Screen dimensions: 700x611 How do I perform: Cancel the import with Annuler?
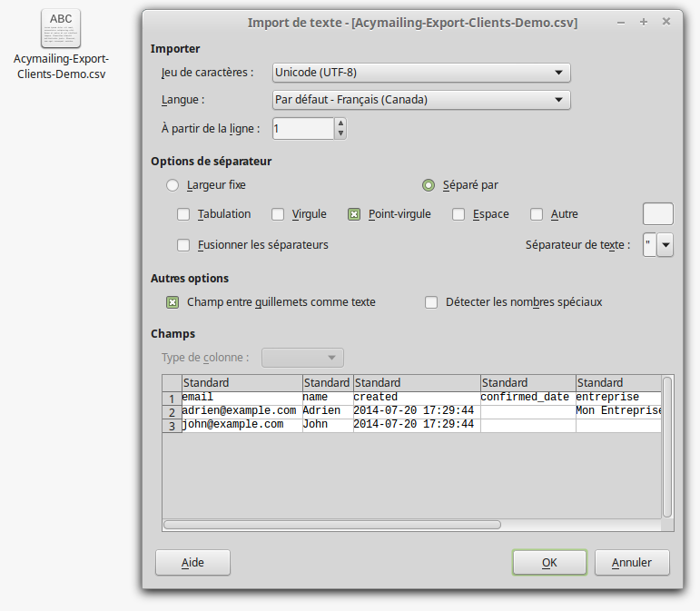coord(632,562)
